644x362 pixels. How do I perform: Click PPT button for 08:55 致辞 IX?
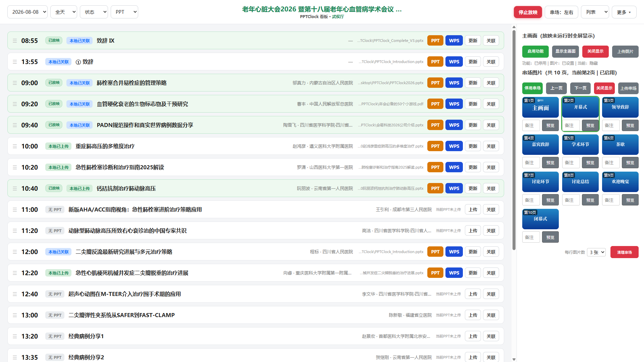435,41
